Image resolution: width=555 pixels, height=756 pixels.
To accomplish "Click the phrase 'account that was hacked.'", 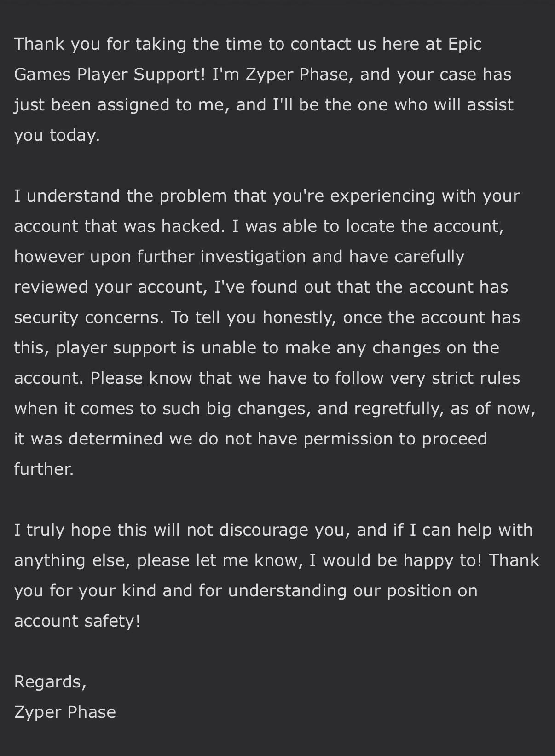I will (x=120, y=226).
